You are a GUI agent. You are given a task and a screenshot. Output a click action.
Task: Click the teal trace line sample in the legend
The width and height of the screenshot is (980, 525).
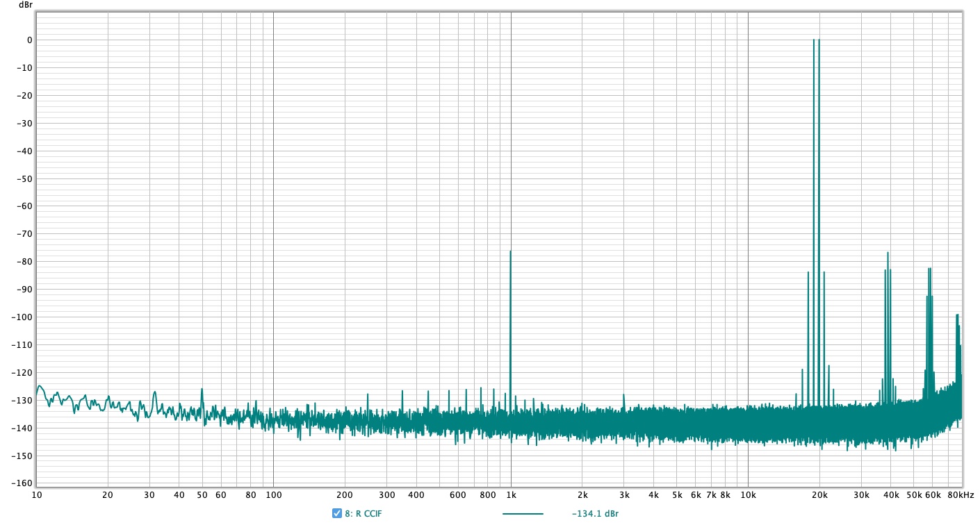pyautogui.click(x=523, y=514)
